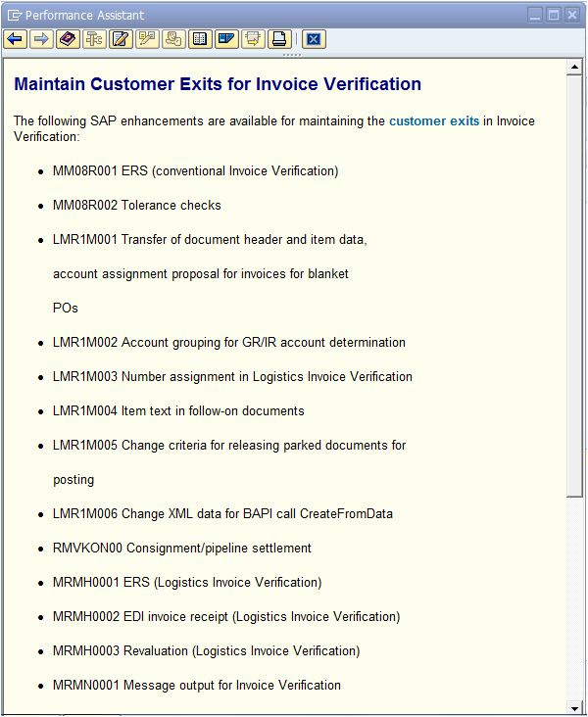Go forward with the right arrow icon
This screenshot has height=717, width=588.
pos(41,39)
